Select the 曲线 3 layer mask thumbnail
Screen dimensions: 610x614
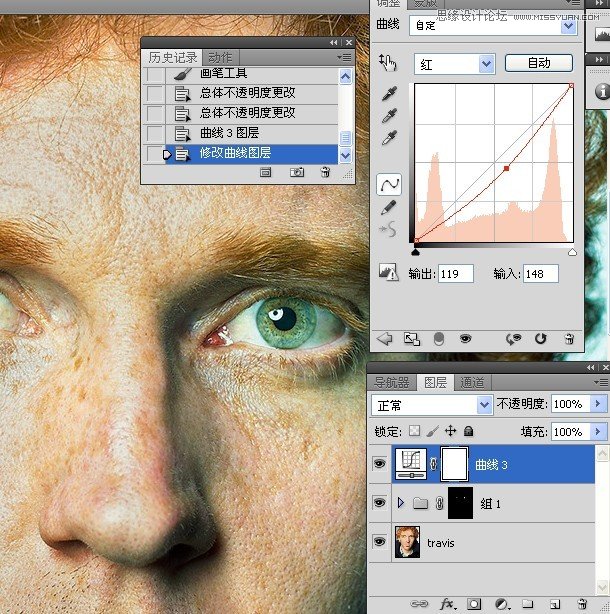454,464
